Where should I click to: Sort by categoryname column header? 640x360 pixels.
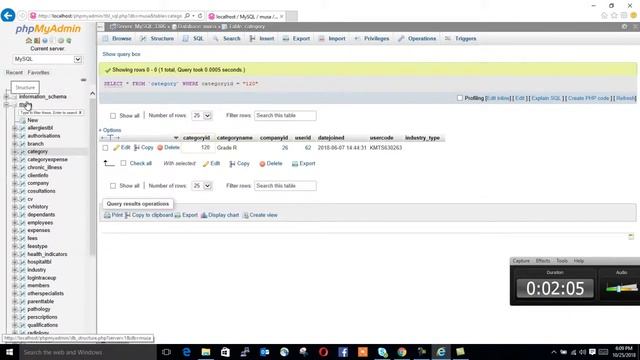[x=234, y=138]
